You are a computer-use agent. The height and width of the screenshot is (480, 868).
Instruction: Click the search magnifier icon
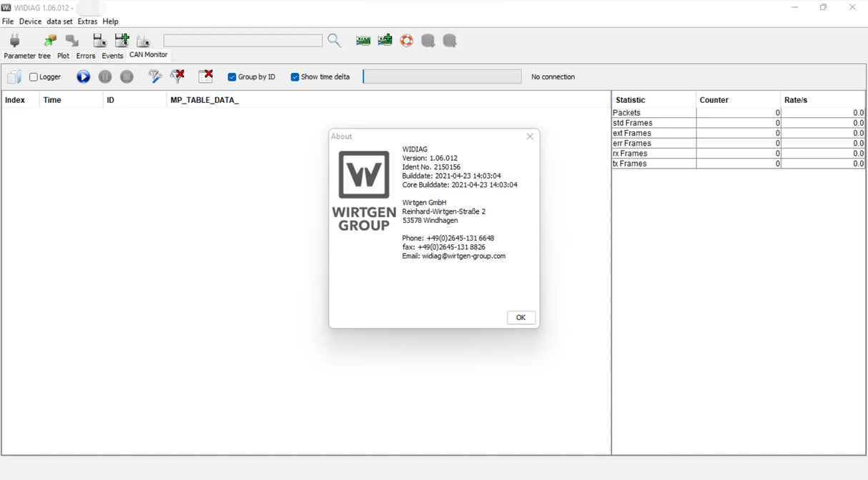coord(334,41)
